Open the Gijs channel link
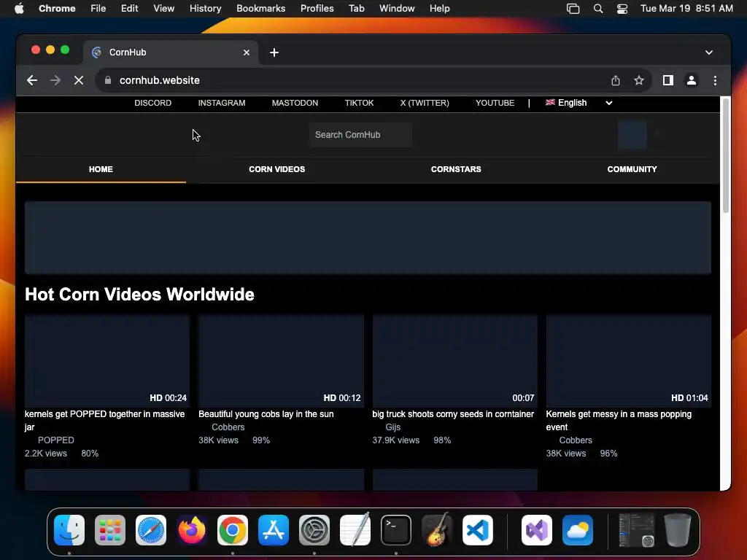The width and height of the screenshot is (747, 560). click(x=393, y=427)
